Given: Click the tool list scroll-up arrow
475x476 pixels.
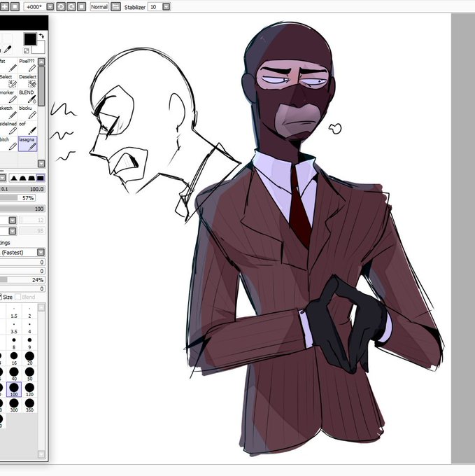Looking at the screenshot, I should click(x=41, y=62).
